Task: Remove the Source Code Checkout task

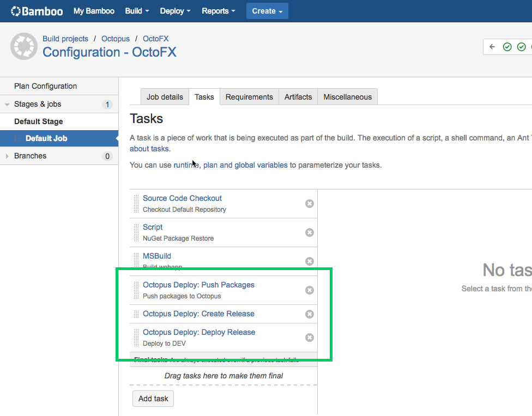Action: 309,204
